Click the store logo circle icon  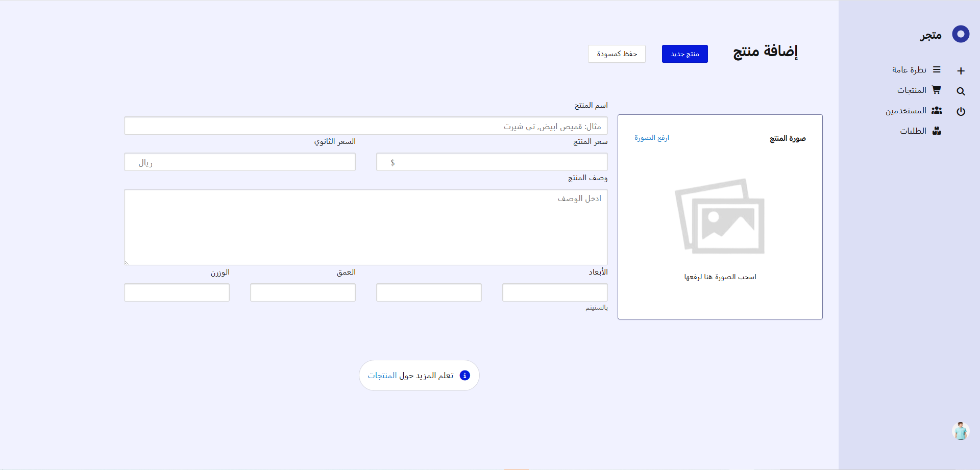(x=961, y=34)
